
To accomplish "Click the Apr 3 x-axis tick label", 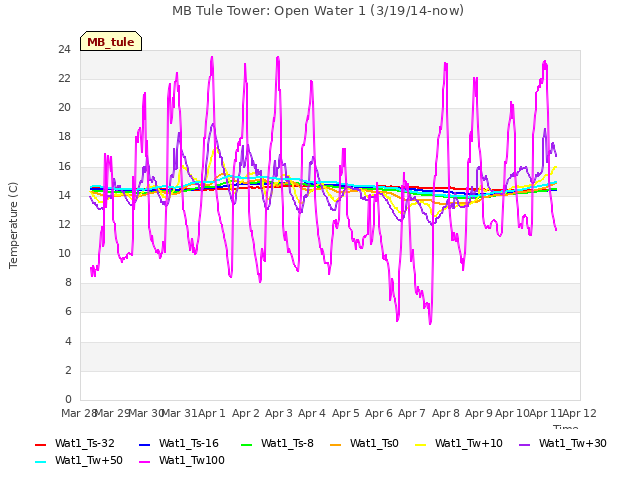I will (x=279, y=413).
